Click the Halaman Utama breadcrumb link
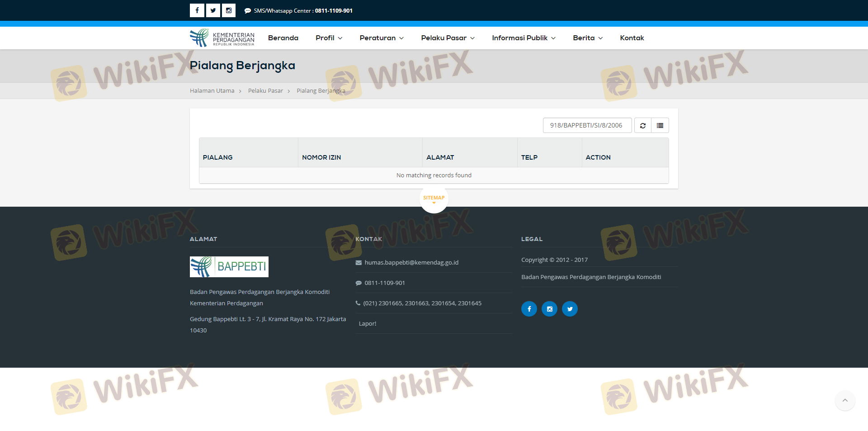Viewport: 868px width, 431px height. click(x=212, y=91)
